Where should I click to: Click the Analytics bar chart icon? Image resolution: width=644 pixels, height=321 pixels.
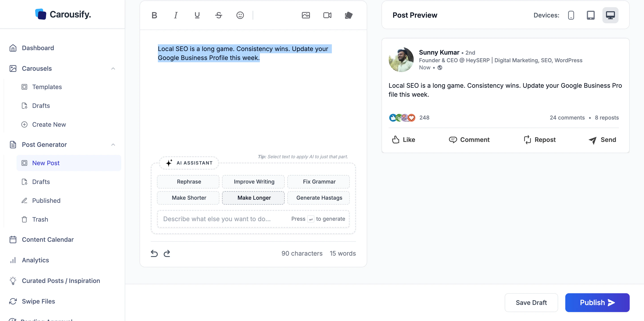(13, 260)
